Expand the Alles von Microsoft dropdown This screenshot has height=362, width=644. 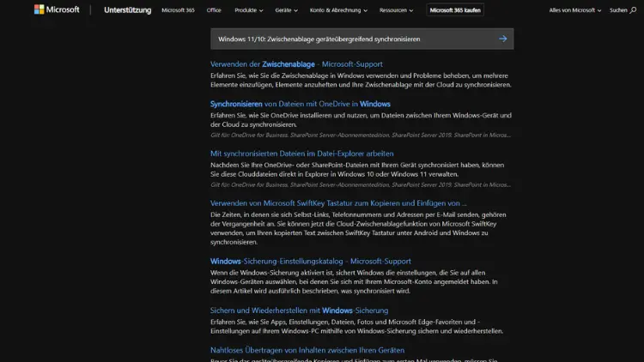click(575, 9)
